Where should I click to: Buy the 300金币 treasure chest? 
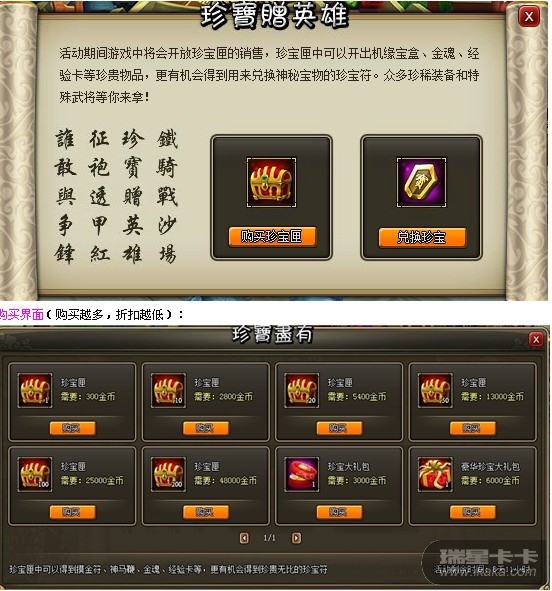72,428
